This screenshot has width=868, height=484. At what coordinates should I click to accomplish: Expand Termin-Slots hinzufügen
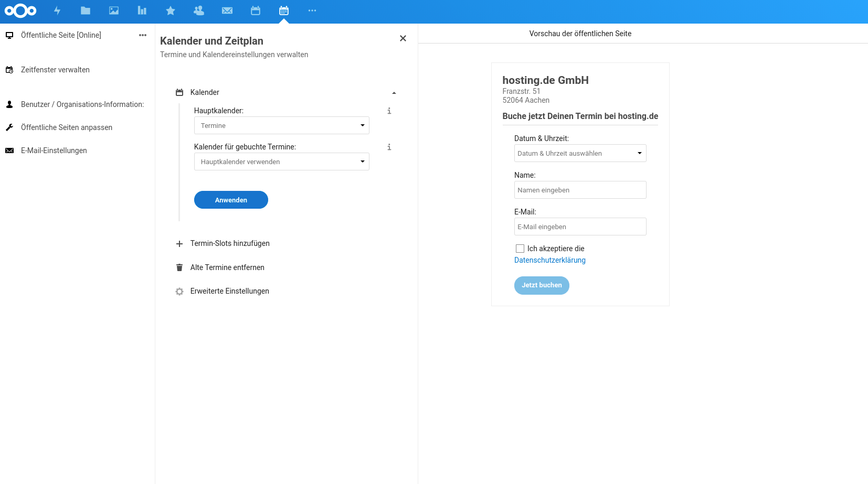coord(230,243)
